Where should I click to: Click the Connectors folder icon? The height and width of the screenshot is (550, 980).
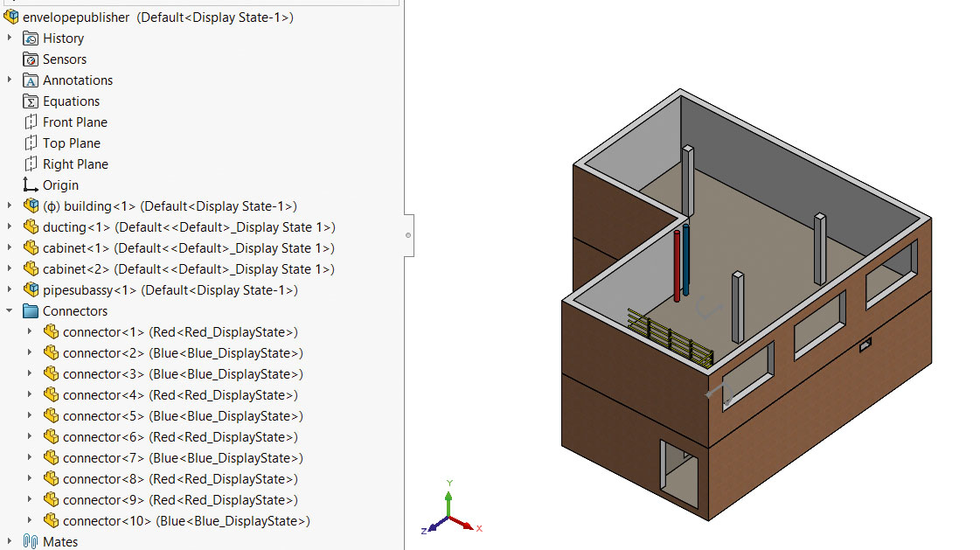[31, 311]
